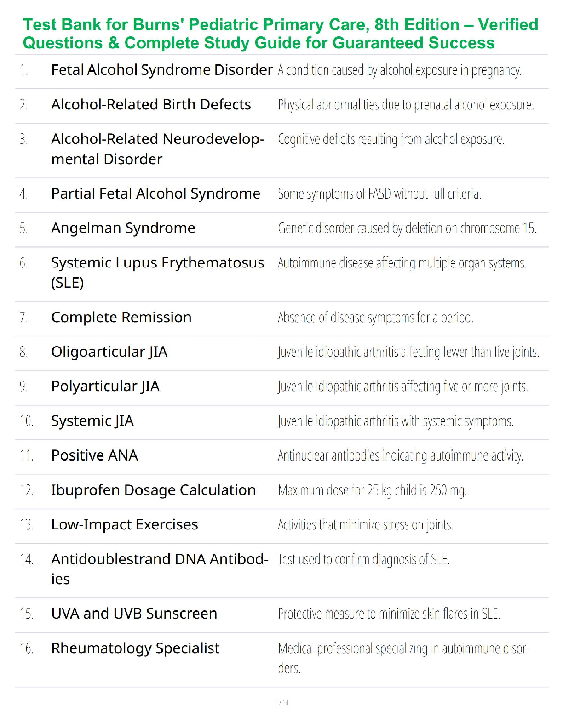Click the green Test Bank document title
The width and height of the screenshot is (563, 728).
coord(281,34)
